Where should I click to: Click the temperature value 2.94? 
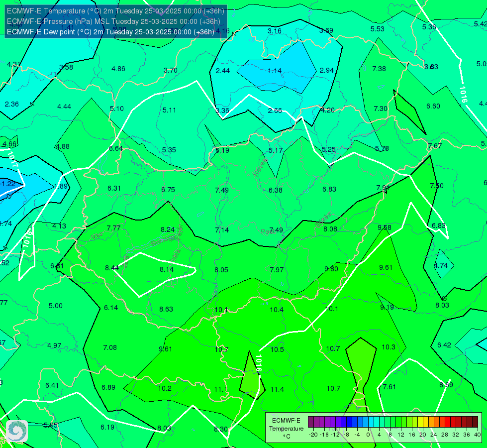[x=327, y=71]
